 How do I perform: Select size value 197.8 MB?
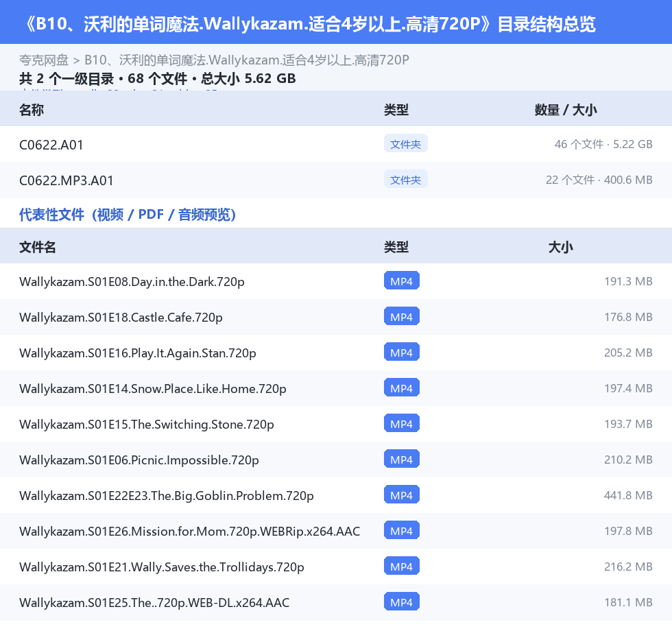[628, 531]
